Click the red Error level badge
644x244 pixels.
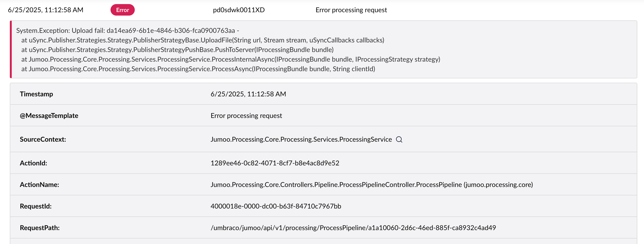123,10
